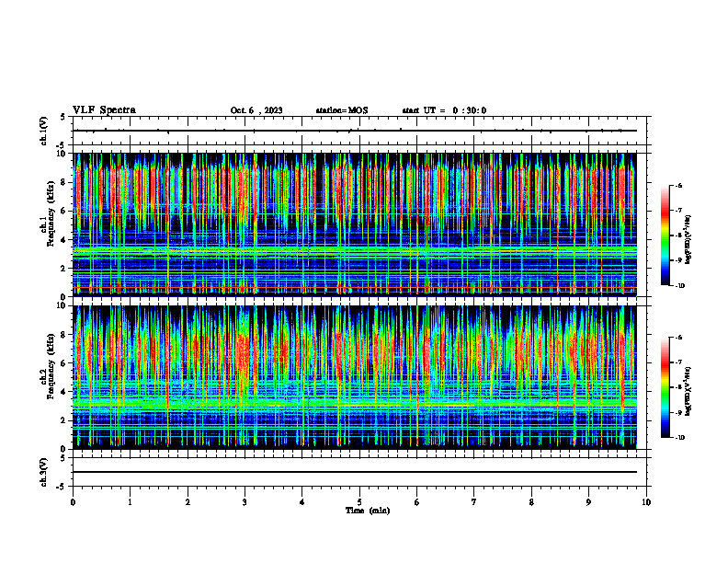Click the ch.2 "Frequency (kHz)" axis label
Image resolution: width=728 pixels, height=563 pixels.
coord(51,366)
